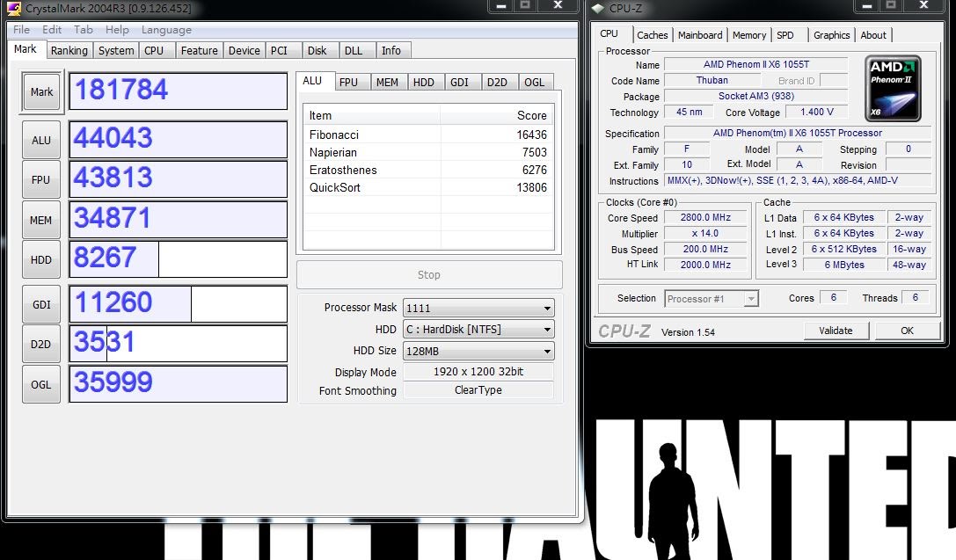Click the Stop button
The height and width of the screenshot is (560, 956).
point(428,275)
